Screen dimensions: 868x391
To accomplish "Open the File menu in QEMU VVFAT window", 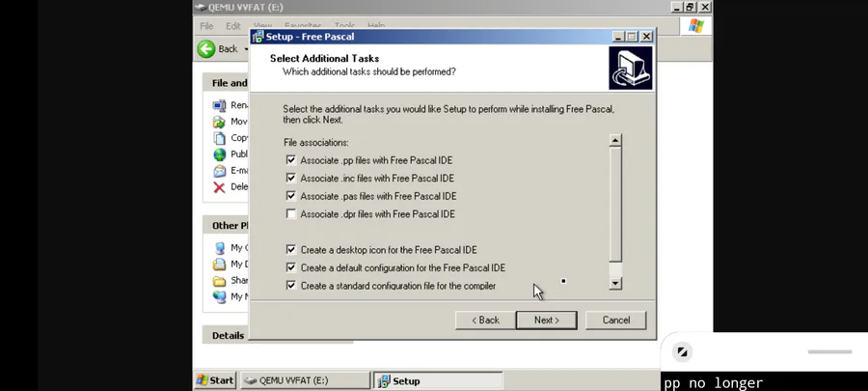I will [206, 26].
